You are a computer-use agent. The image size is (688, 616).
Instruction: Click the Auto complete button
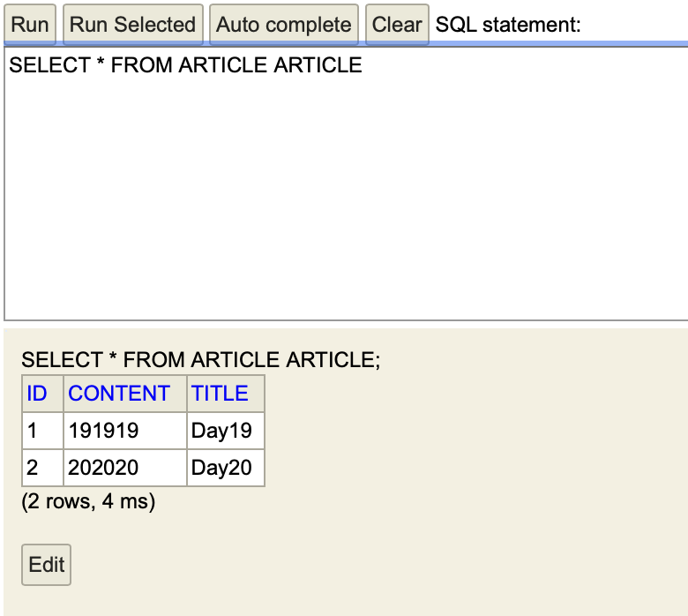tap(284, 25)
